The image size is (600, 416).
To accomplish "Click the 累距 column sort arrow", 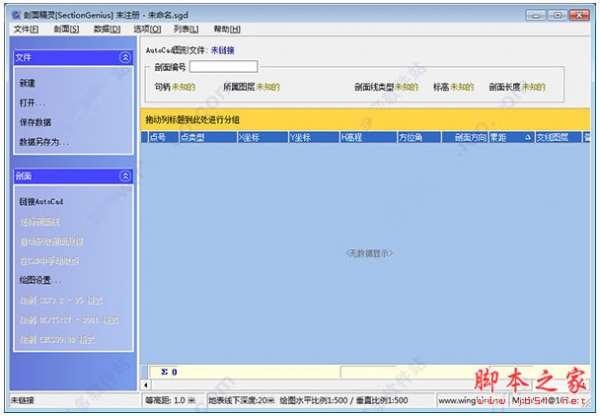I will [527, 137].
